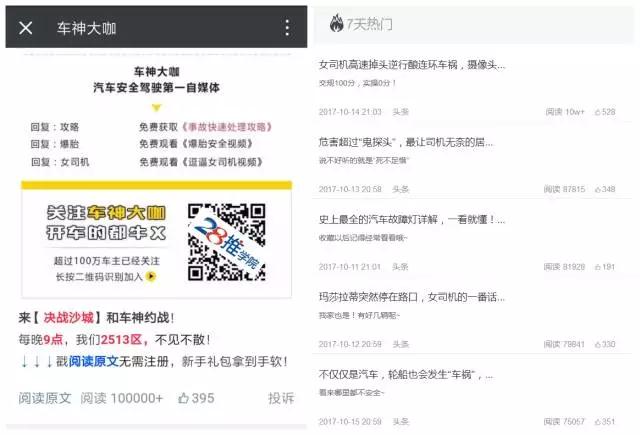Click the flame icon beside 7天热门
The height and width of the screenshot is (435, 640).
pos(336,23)
